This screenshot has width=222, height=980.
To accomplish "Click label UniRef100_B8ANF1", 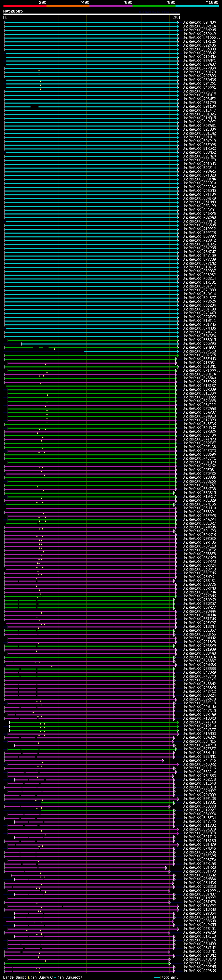I will pos(199,60).
